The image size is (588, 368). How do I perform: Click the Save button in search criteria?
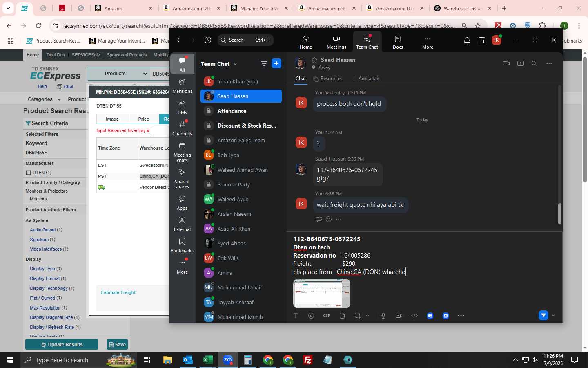pyautogui.click(x=117, y=344)
